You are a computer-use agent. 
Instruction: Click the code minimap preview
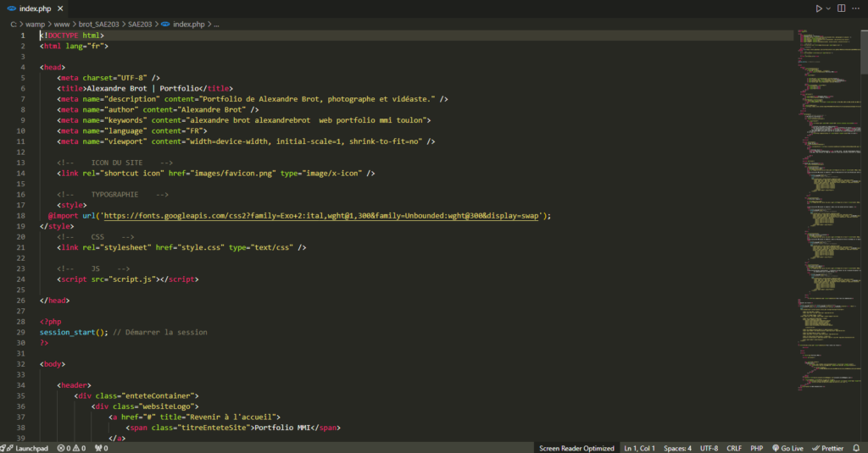coord(826,212)
